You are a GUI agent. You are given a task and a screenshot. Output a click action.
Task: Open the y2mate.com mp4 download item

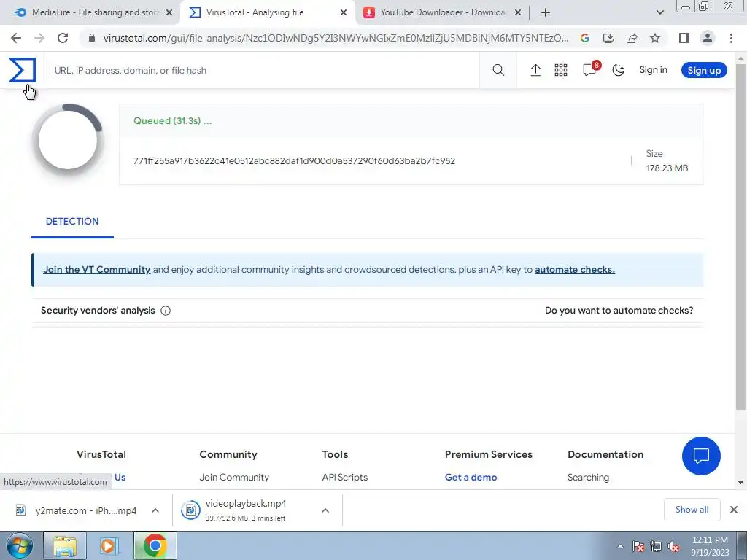pos(76,510)
